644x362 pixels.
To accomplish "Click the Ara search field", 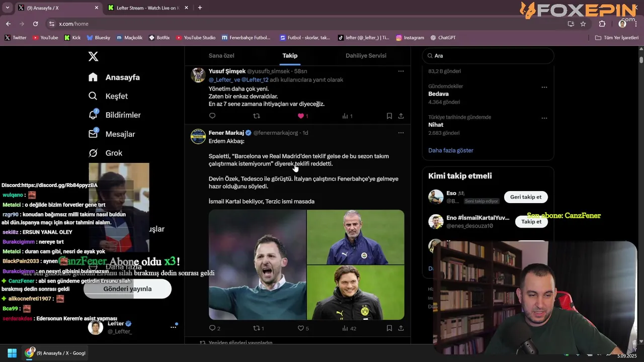I will point(488,56).
